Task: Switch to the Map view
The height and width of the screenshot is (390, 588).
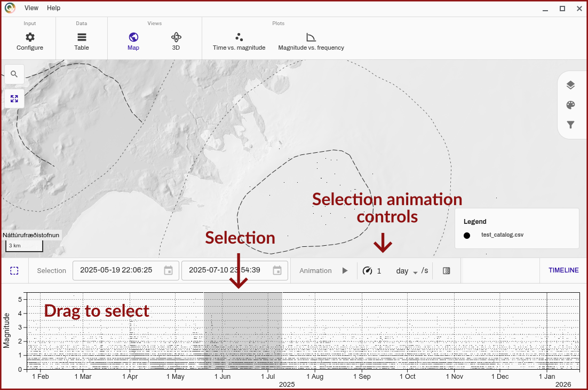Action: [133, 41]
